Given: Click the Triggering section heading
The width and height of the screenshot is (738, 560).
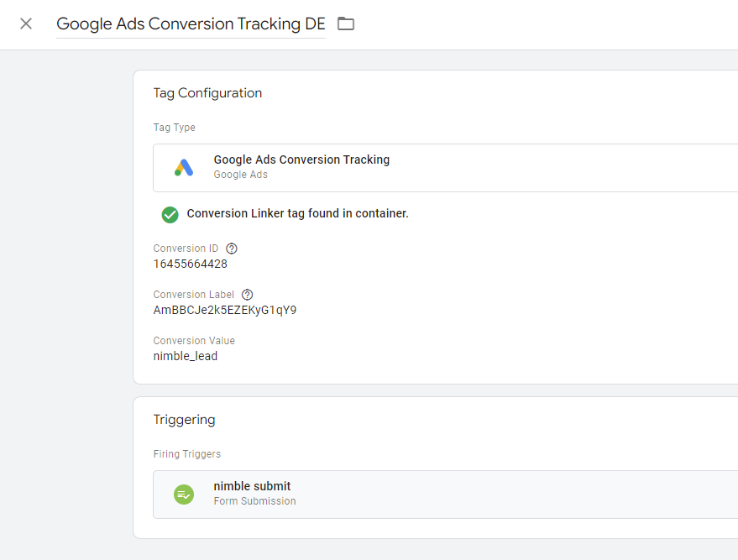Looking at the screenshot, I should point(184,420).
